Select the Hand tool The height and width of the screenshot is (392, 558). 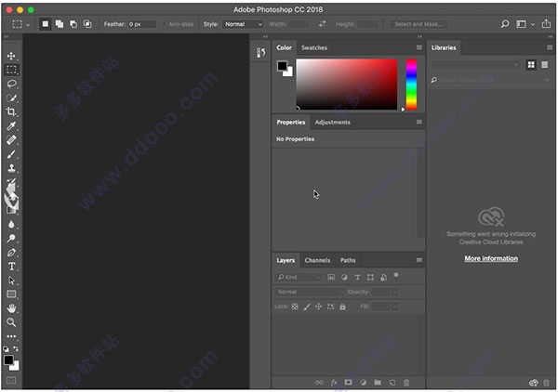(x=11, y=308)
